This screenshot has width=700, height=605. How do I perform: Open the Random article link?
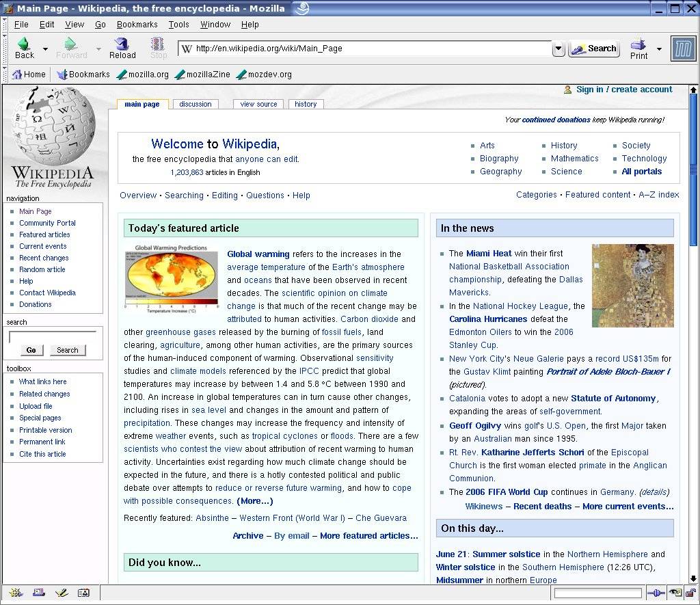tap(42, 269)
